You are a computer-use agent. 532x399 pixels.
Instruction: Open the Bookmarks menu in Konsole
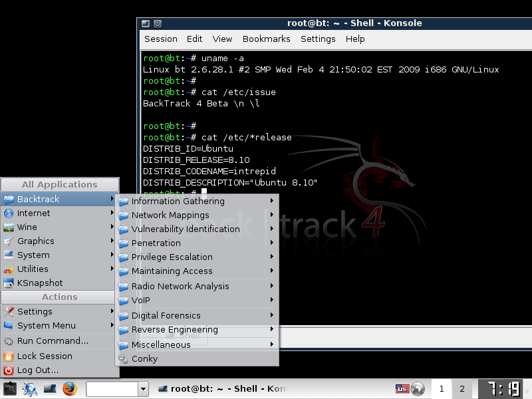[265, 39]
